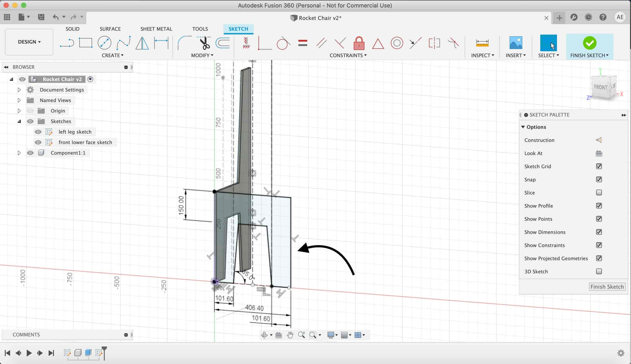Click Finish Sketch button in palette
This screenshot has width=631, height=364.
tap(607, 287)
